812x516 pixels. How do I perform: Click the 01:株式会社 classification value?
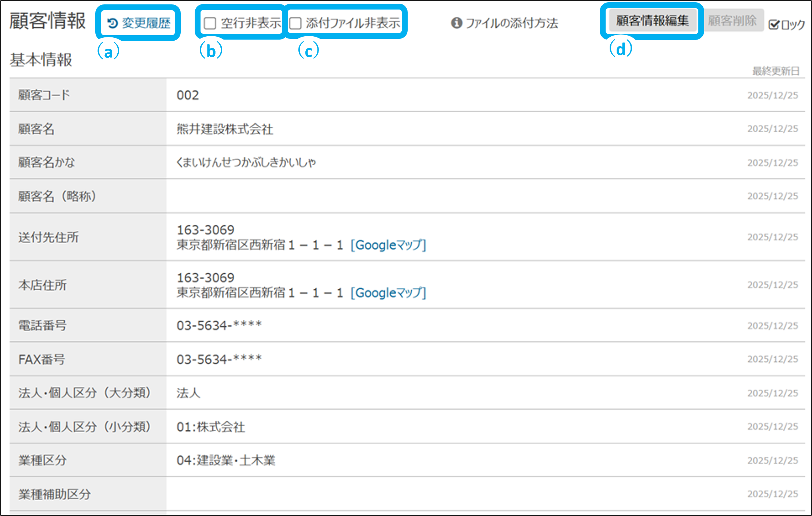pyautogui.click(x=210, y=427)
